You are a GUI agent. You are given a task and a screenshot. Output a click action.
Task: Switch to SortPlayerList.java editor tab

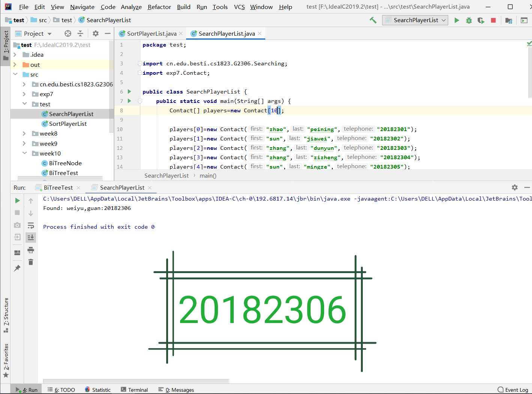click(152, 33)
